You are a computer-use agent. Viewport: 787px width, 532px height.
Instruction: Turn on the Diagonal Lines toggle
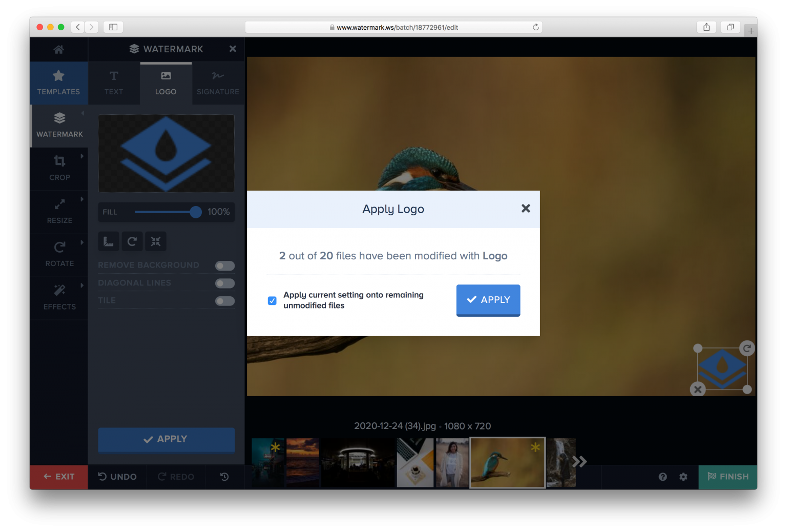coord(224,283)
